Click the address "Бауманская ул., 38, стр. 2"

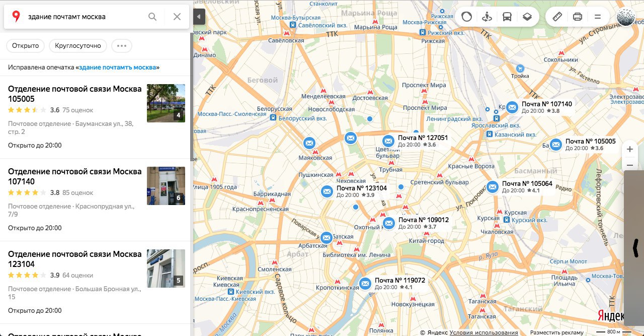click(71, 128)
